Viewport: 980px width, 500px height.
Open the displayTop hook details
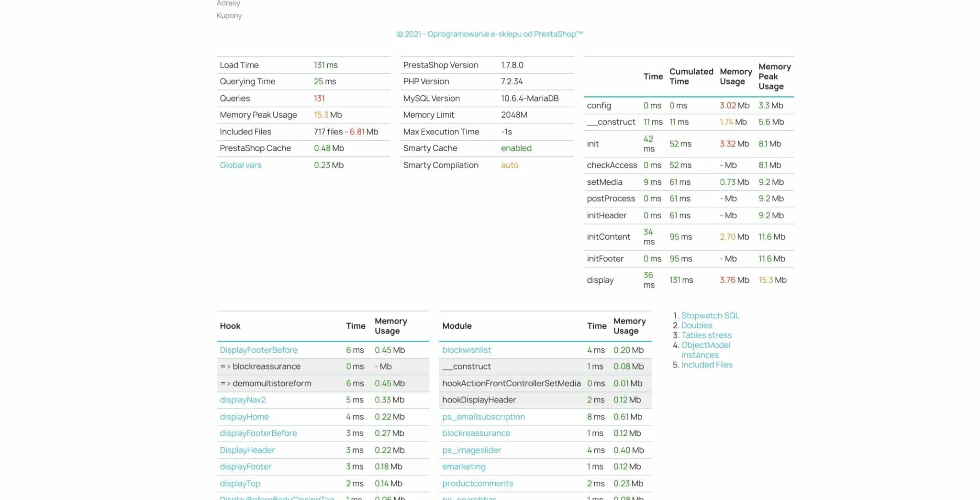click(x=240, y=483)
